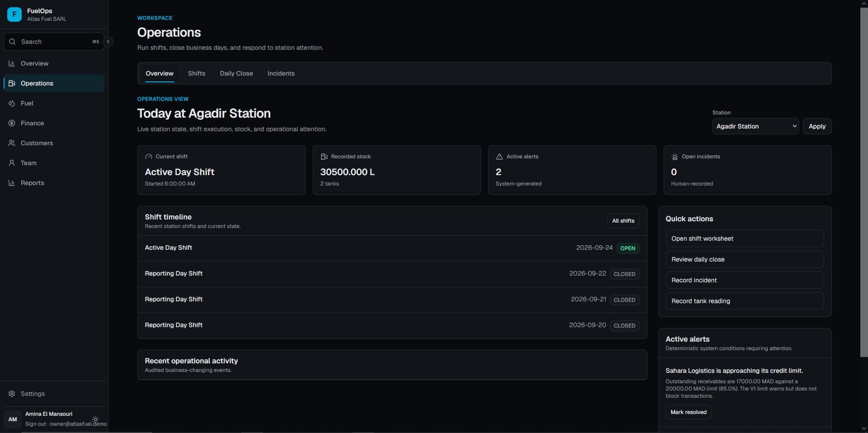The width and height of the screenshot is (868, 433).
Task: Click the All shifts button
Action: [x=623, y=221]
